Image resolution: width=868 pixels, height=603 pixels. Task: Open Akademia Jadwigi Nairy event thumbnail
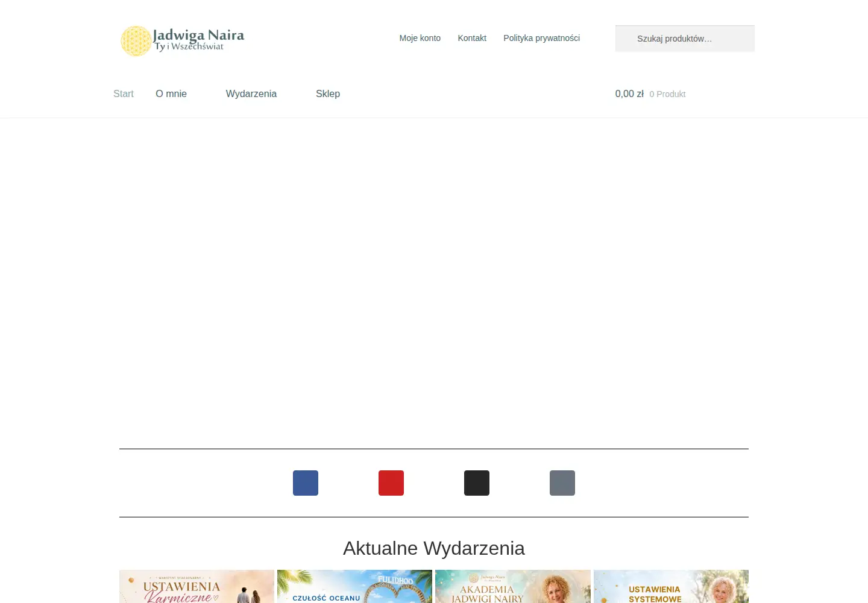coord(513,586)
